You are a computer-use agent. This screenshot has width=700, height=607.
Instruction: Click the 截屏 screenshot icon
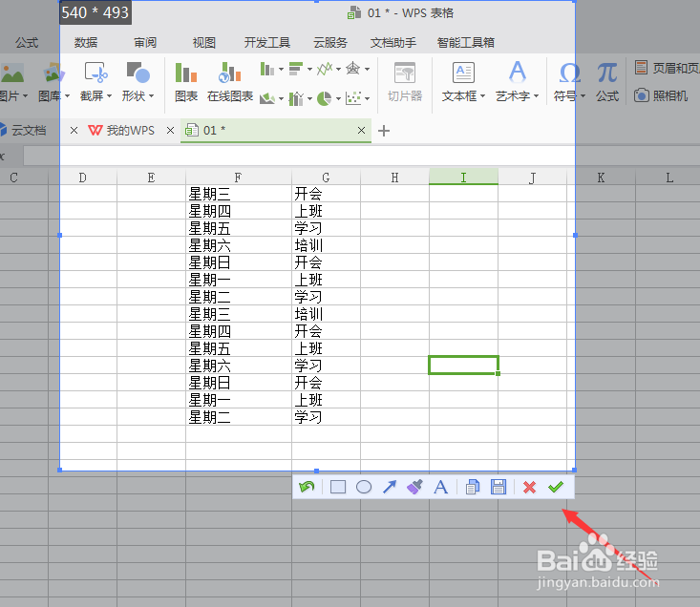coord(96,73)
